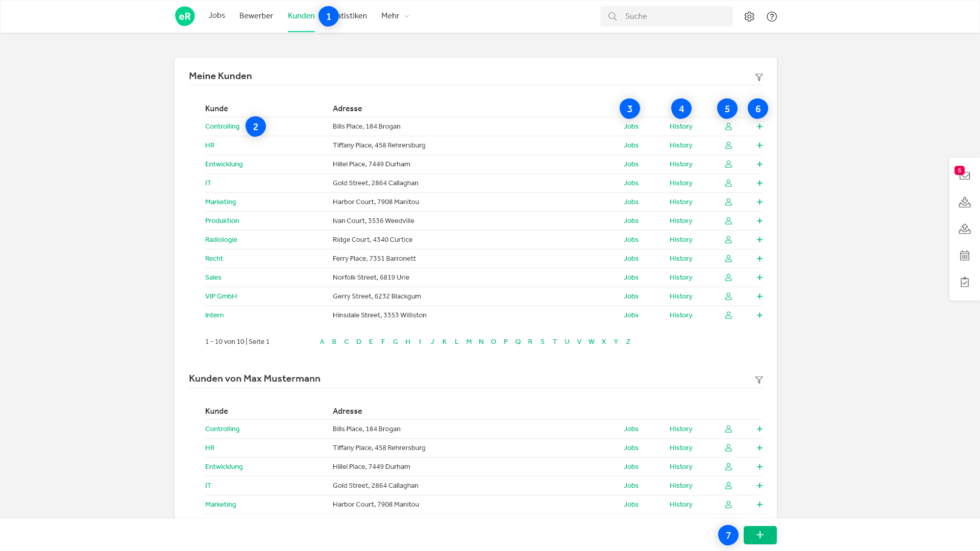Click the outbox upload tray icon

pos(965,229)
